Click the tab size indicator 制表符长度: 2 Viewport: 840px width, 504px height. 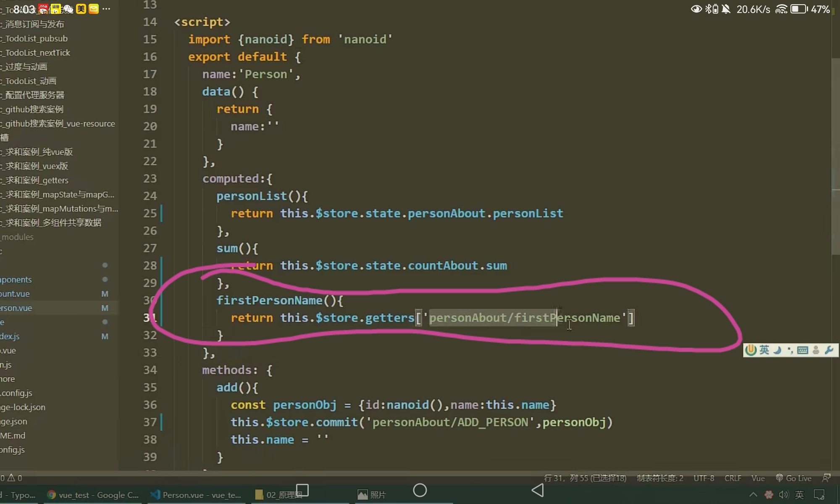(660, 478)
